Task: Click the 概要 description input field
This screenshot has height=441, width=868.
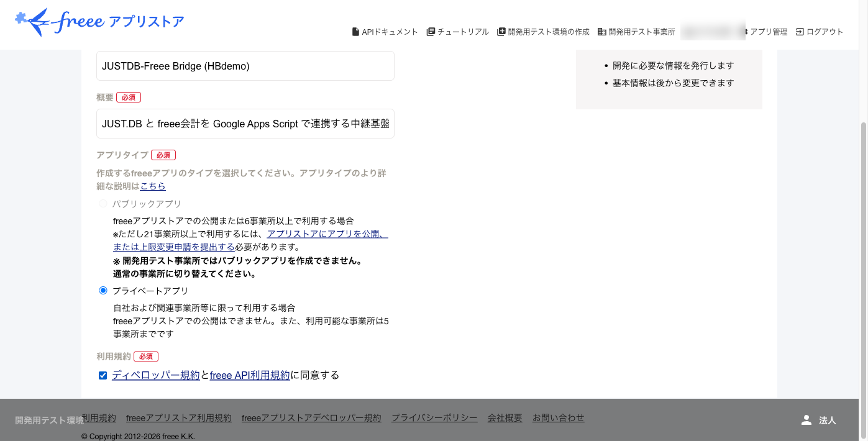Action: tap(245, 124)
